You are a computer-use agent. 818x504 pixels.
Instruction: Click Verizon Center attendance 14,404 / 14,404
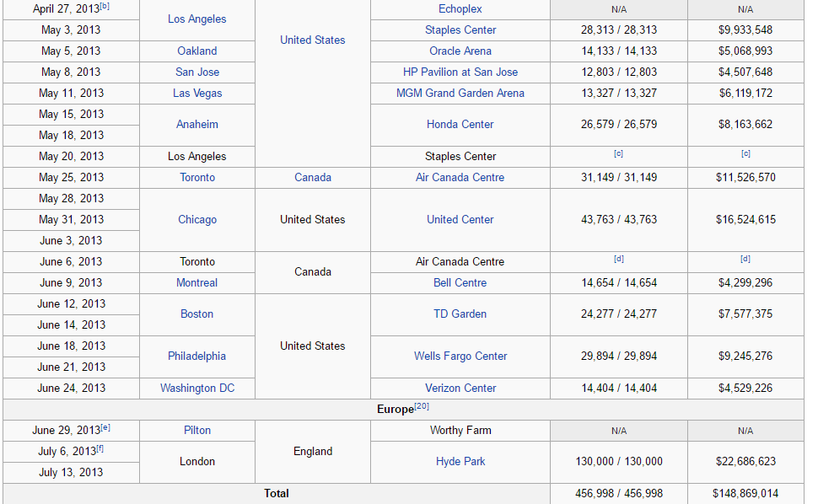click(619, 389)
